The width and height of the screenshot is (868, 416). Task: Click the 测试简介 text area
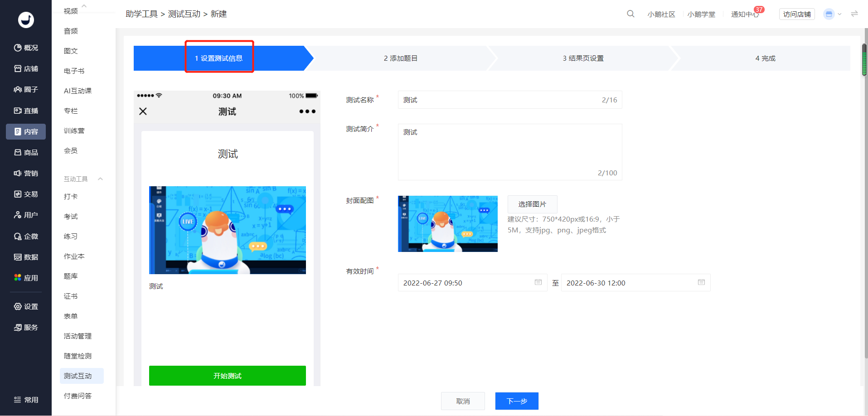[x=510, y=152]
